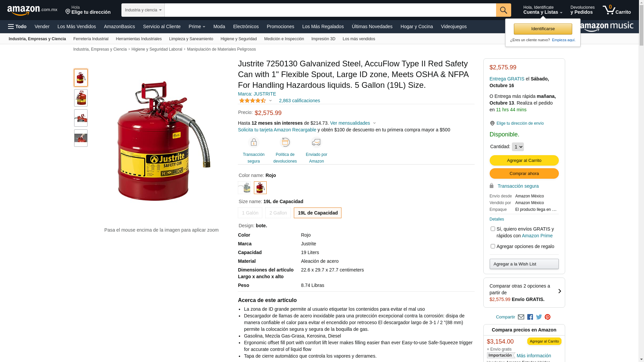Viewport: 644px width, 362px height.
Task: Select the red color swatch
Action: pos(260,188)
